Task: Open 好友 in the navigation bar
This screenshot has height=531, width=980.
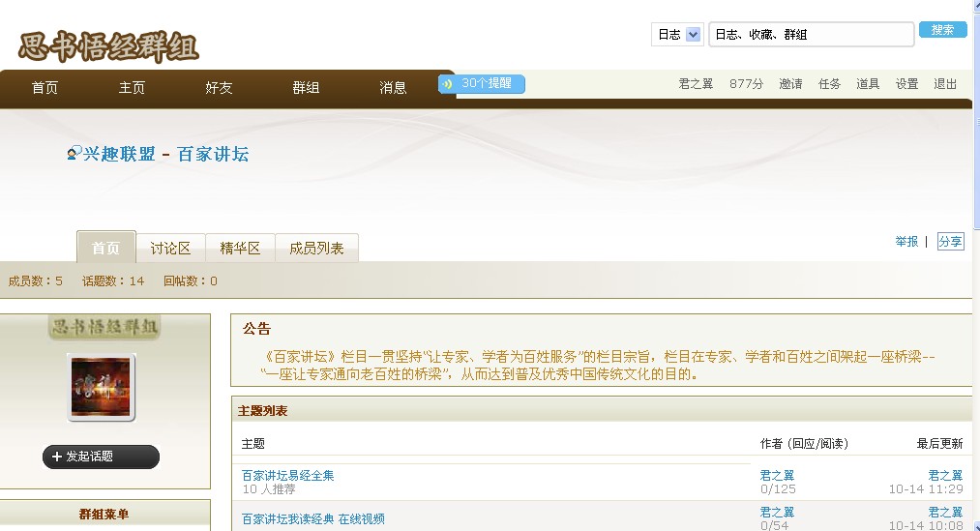Action: (219, 87)
